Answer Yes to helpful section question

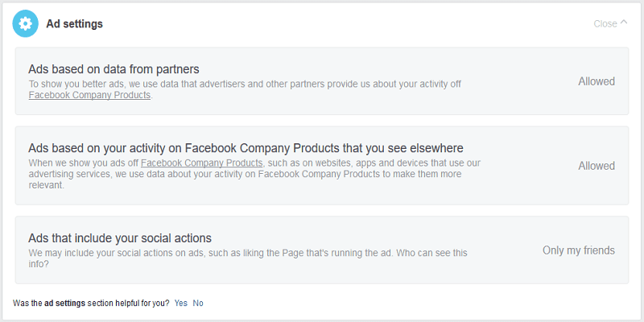(x=180, y=303)
